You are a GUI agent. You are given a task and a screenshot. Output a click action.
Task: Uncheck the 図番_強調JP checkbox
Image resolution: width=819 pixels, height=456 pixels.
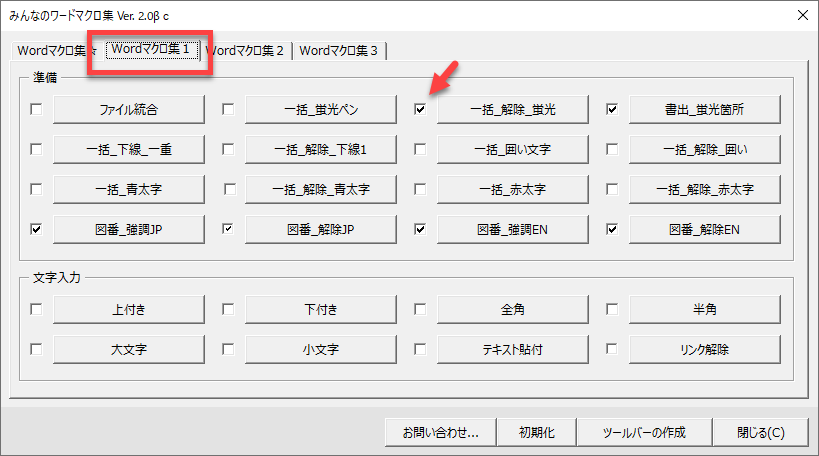tap(37, 229)
